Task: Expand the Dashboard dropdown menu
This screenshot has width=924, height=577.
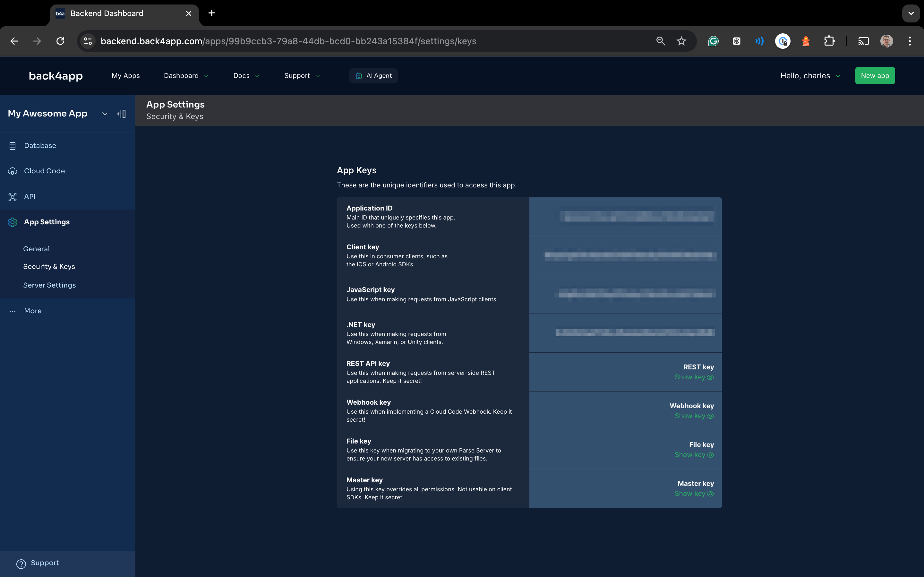Action: 186,75
